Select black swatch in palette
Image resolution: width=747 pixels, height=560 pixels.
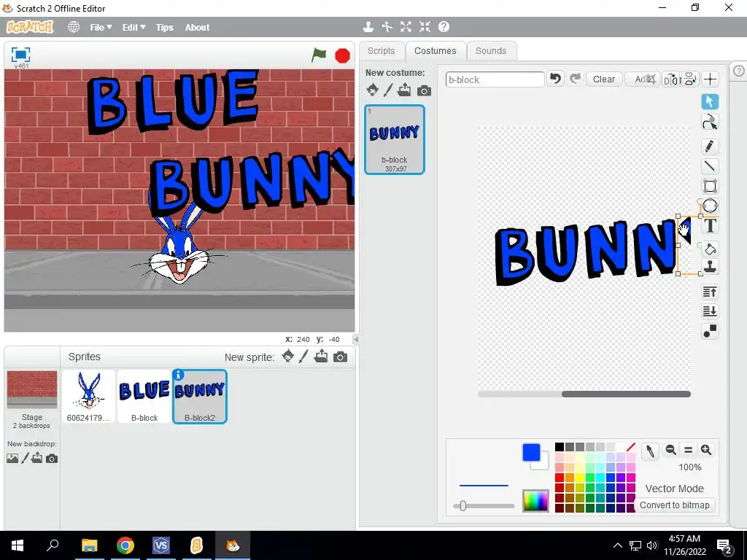560,447
